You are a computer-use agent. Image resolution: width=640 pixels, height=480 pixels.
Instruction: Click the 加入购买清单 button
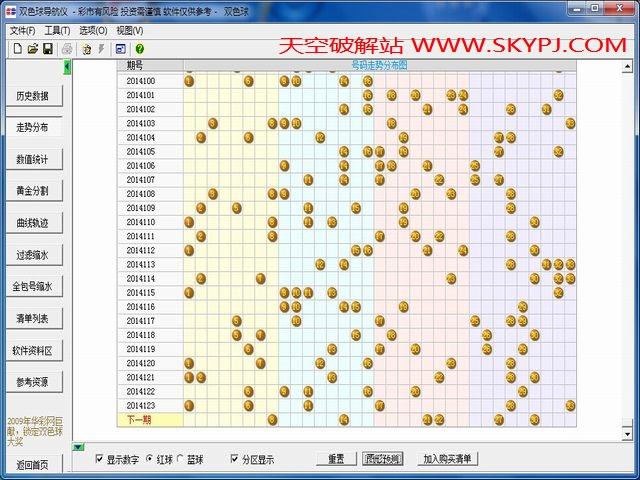[x=447, y=459]
